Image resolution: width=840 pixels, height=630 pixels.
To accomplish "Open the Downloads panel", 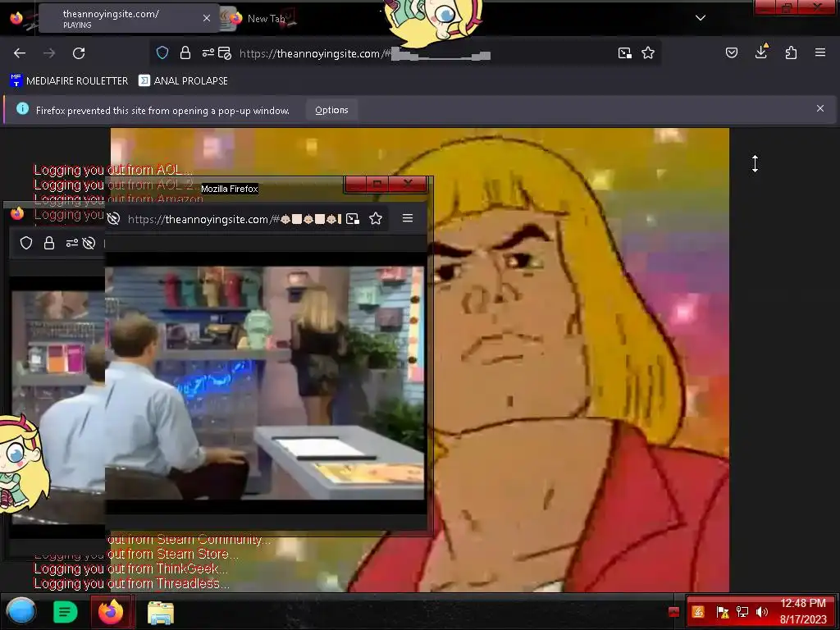I will click(x=761, y=52).
